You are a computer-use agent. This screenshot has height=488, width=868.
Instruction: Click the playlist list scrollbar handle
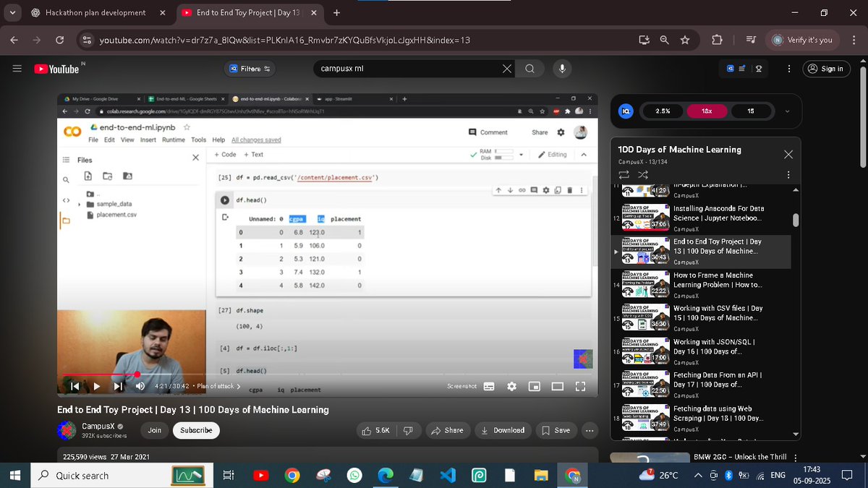(796, 220)
